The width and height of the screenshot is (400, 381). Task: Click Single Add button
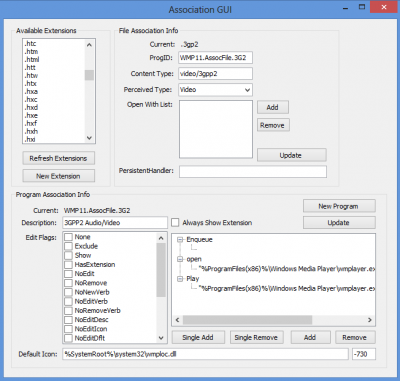198,338
